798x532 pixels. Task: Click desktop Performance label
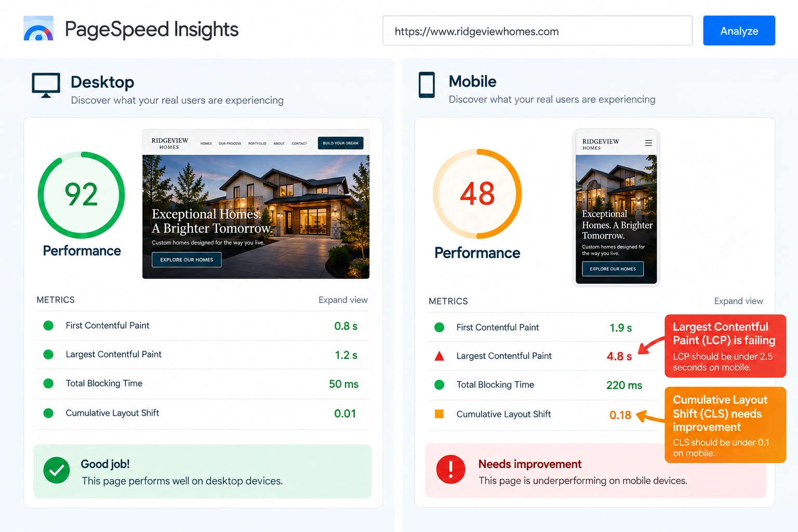click(x=82, y=251)
